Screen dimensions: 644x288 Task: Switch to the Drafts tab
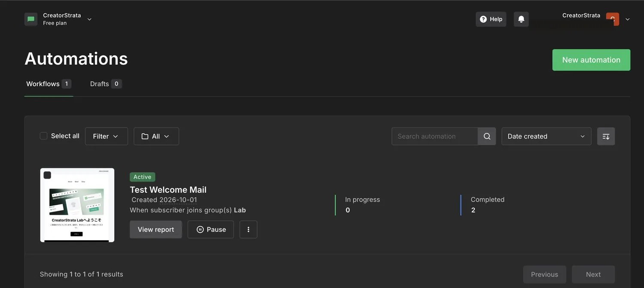coord(106,84)
